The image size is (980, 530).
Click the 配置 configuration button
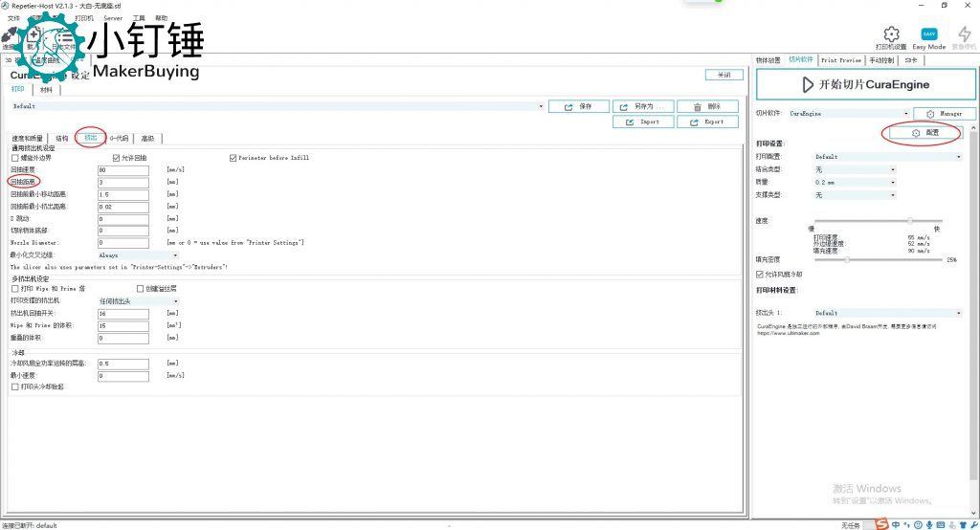[x=924, y=133]
